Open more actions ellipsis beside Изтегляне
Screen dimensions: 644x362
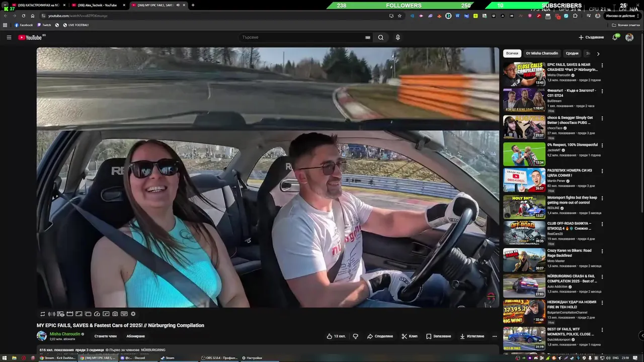[495, 336]
